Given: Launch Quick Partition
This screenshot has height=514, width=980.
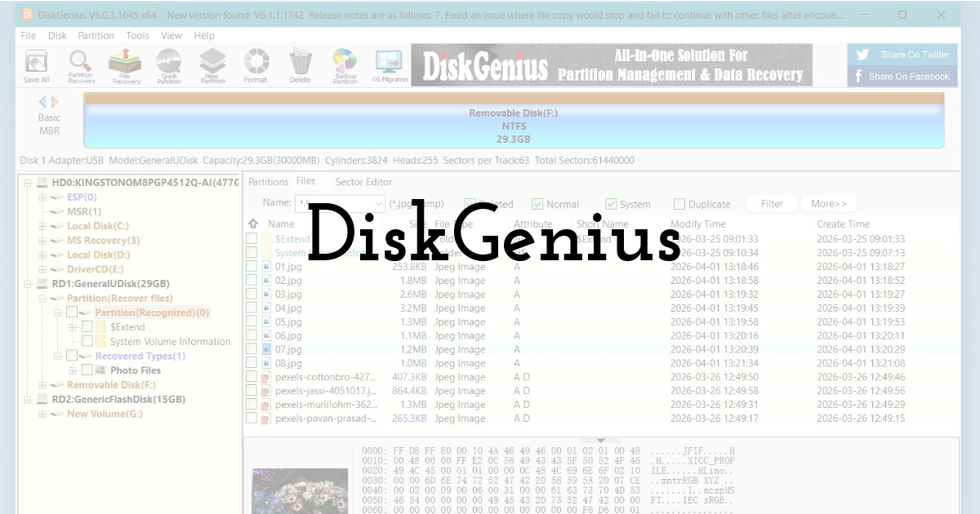Looking at the screenshot, I should pyautogui.click(x=169, y=65).
